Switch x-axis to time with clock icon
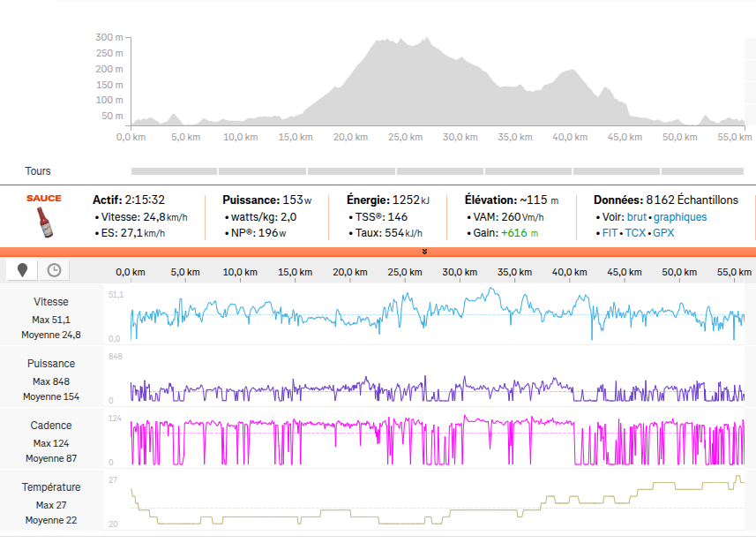This screenshot has width=756, height=543. (54, 270)
